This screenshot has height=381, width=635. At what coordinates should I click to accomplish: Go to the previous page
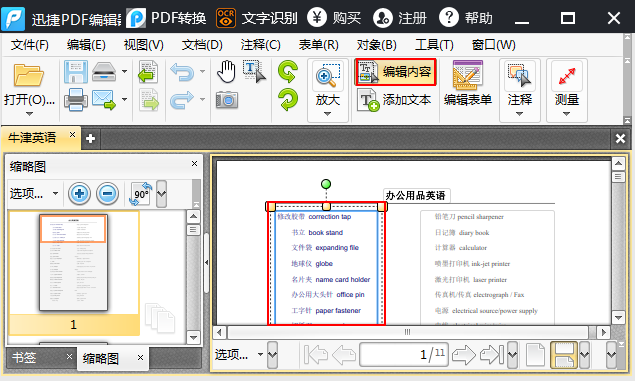[x=344, y=355]
